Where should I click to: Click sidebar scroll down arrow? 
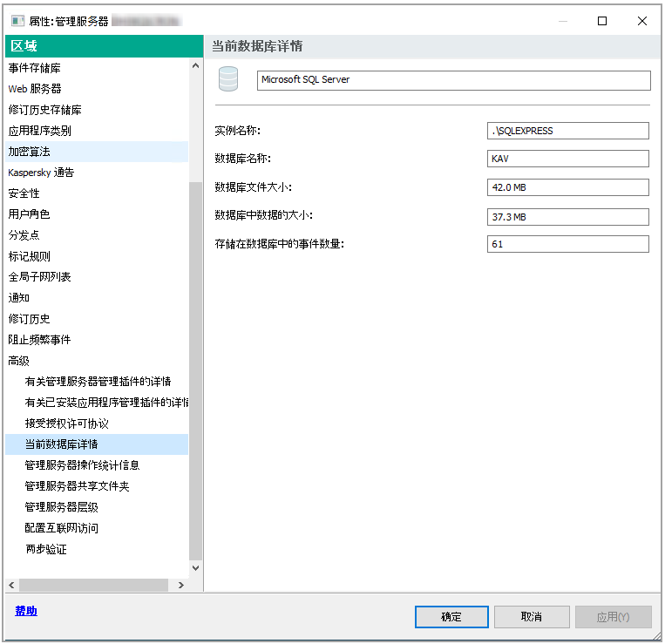pyautogui.click(x=195, y=568)
